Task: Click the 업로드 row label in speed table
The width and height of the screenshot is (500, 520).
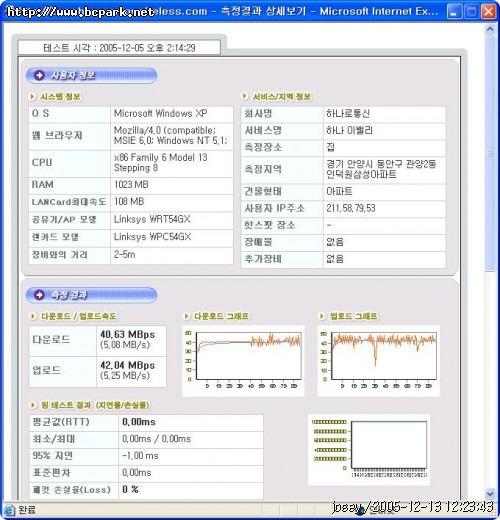Action: click(47, 371)
